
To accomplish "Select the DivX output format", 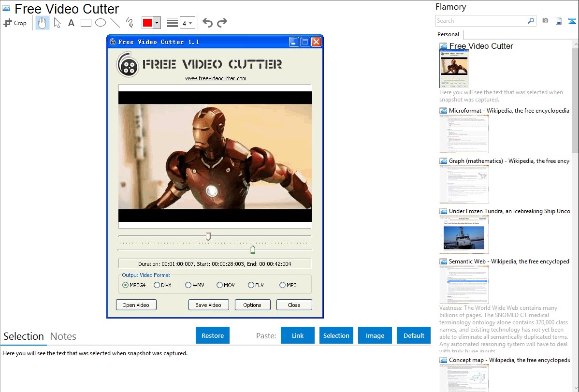I will click(162, 285).
